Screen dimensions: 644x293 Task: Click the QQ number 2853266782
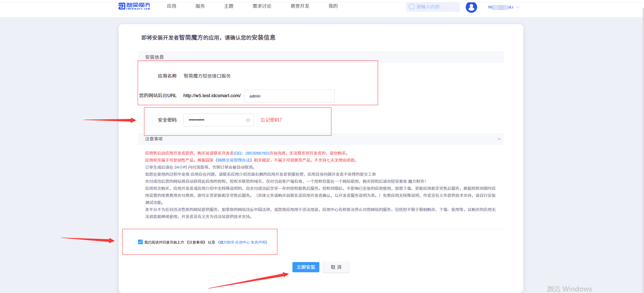257,153
